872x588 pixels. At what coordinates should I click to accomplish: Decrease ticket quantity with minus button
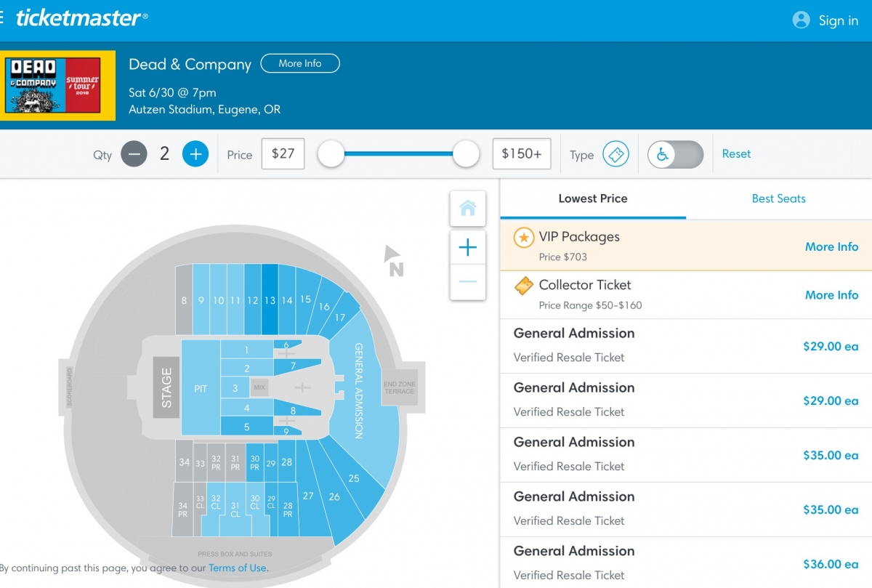(x=134, y=154)
